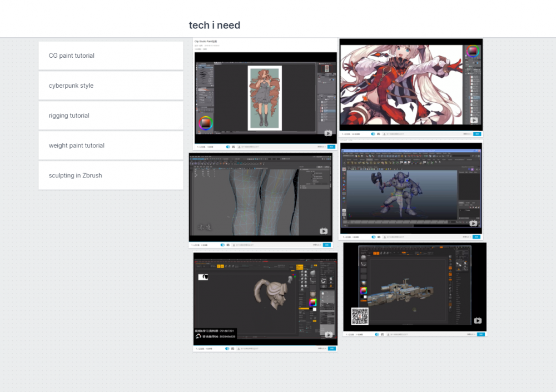The width and height of the screenshot is (556, 392).
Task: Select the curly-hair girl painting canvas image
Action: (x=265, y=98)
